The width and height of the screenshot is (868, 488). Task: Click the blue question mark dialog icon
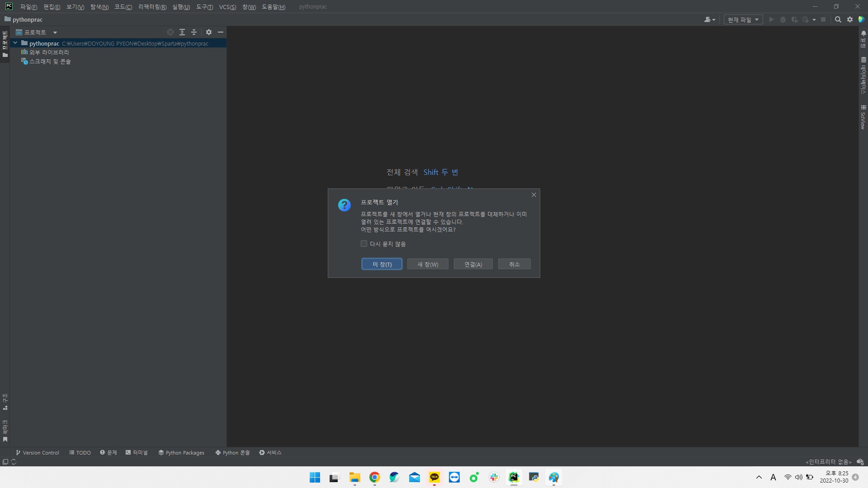(344, 205)
